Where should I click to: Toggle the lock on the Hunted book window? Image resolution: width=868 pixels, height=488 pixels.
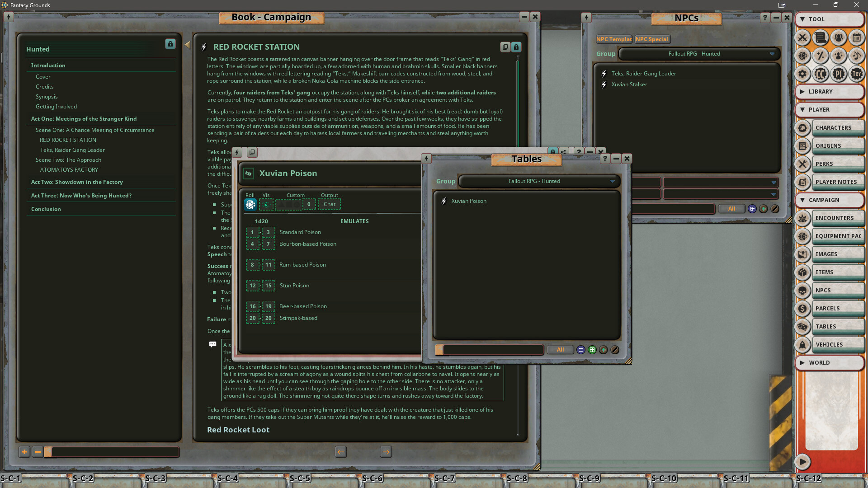click(170, 44)
